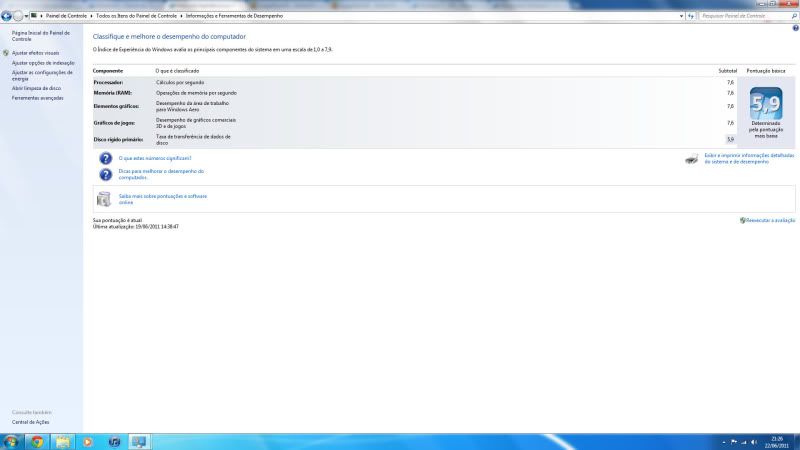This screenshot has height=450, width=800.
Task: Expand 'Todos os Itens do Painel de Controle' breadcrumb arrow
Action: (x=181, y=16)
